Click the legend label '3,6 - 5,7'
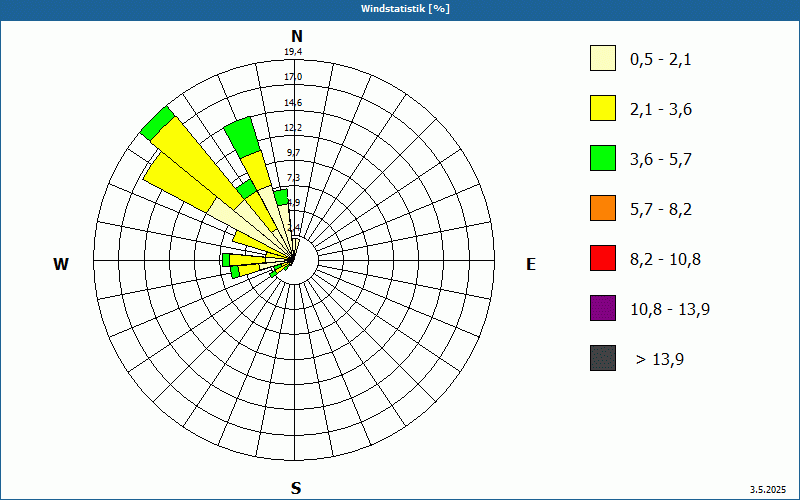Screen dimensions: 800x500 click(x=661, y=160)
